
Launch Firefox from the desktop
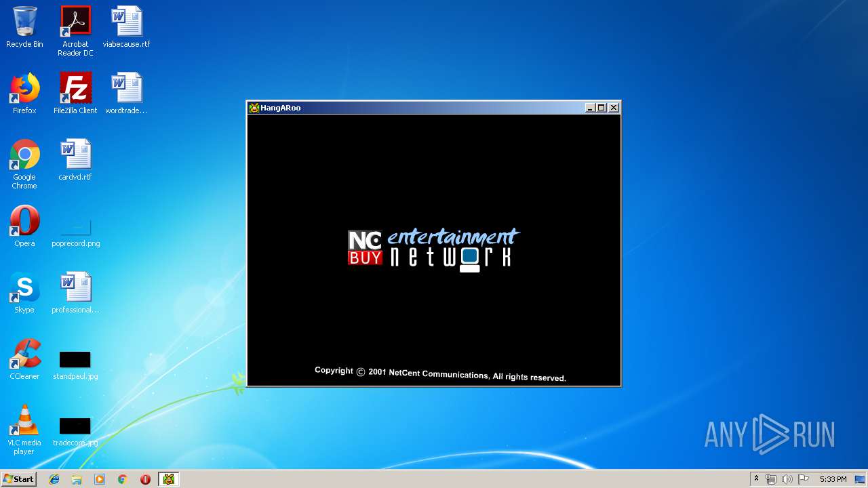[24, 94]
